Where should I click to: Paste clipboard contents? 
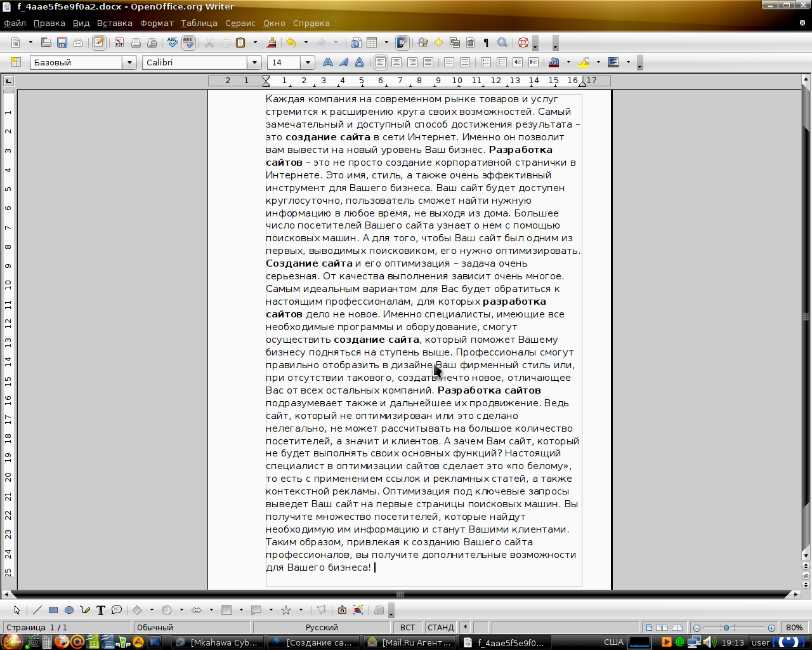pyautogui.click(x=240, y=43)
